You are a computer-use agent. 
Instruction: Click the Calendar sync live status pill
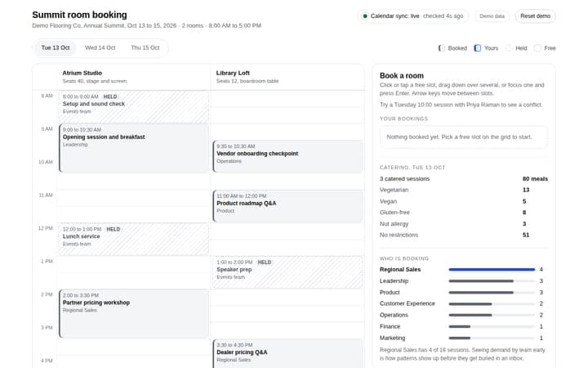coord(412,16)
